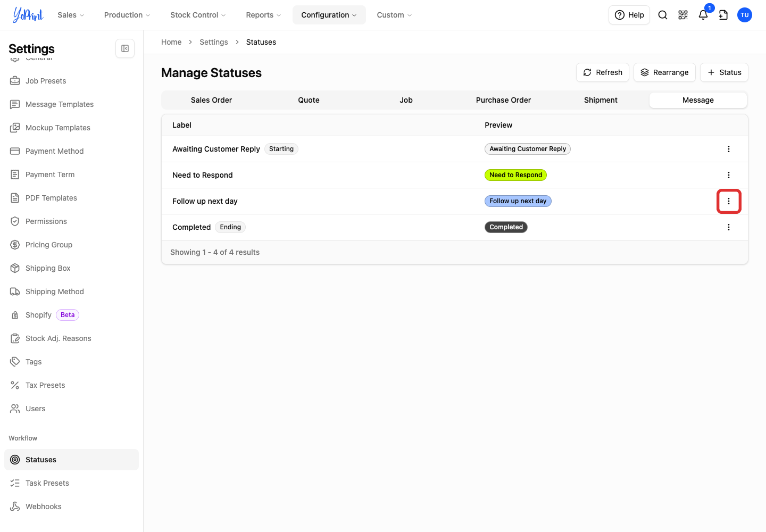Open row menu for Follow up next day
This screenshot has height=532, width=766.
pos(729,201)
